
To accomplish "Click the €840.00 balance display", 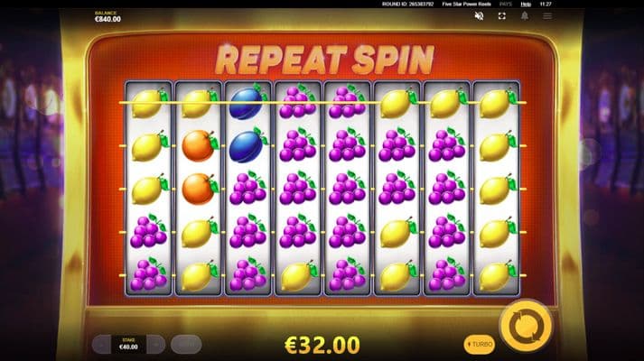I will tap(107, 17).
